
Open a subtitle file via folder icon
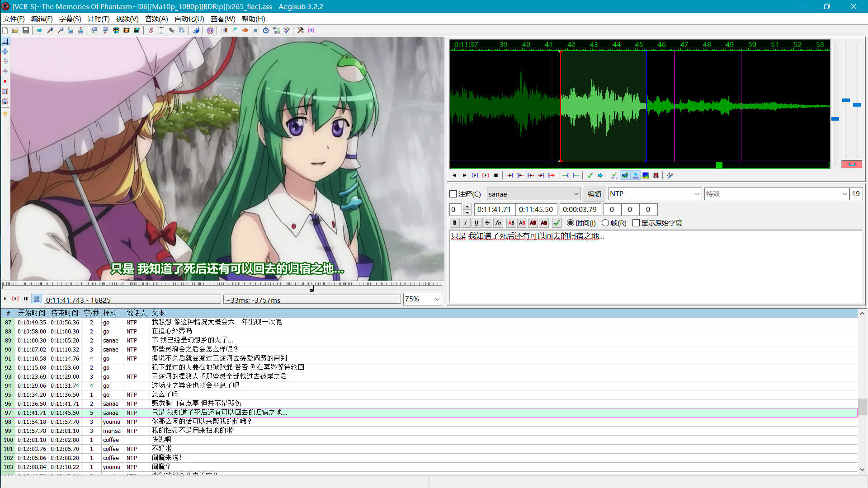[15, 30]
